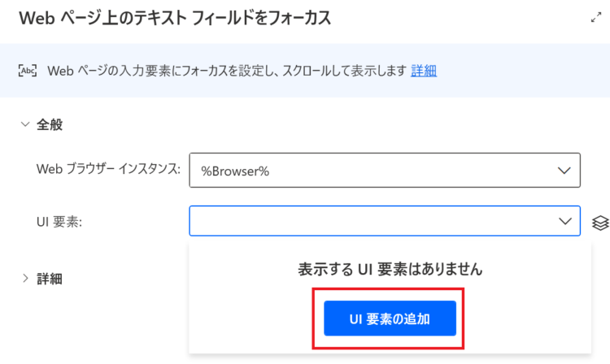Viewport: 610px width, 364px height.
Task: Click the 全般 section heading text
Action: point(50,124)
